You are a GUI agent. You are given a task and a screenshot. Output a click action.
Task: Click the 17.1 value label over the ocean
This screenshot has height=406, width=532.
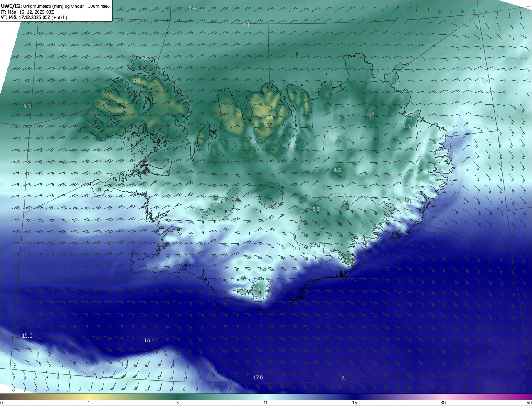click(x=343, y=379)
